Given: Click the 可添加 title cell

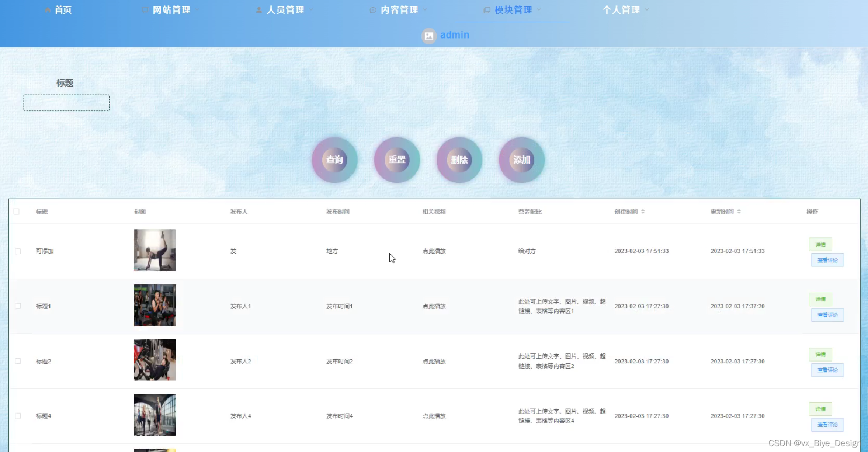Looking at the screenshot, I should (x=45, y=251).
